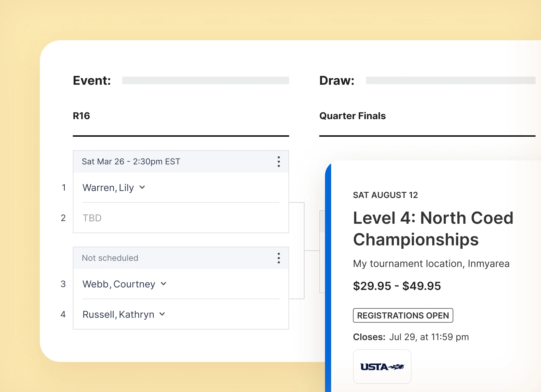Click the USTA logo
This screenshot has height=392, width=541.
pos(382,367)
